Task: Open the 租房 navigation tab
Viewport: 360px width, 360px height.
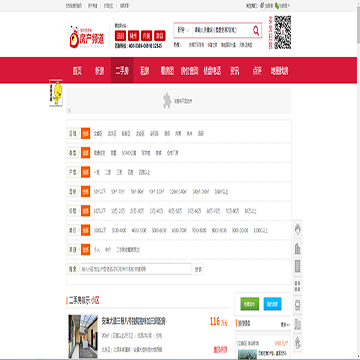Action: (x=144, y=71)
